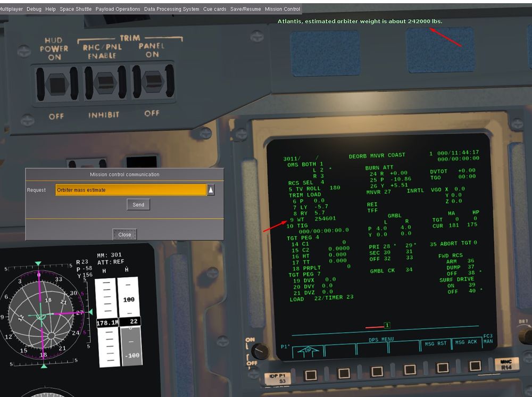Viewport: 532px width, 397px height.
Task: Click the UP arrow softkey
Action: [x=307, y=351]
